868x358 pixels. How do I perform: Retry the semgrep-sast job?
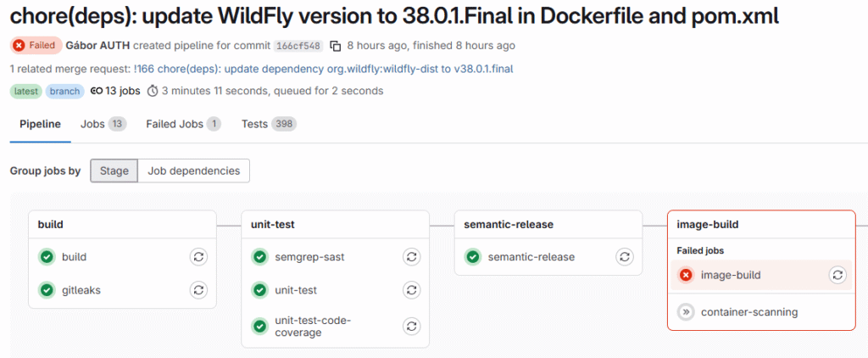pos(411,257)
